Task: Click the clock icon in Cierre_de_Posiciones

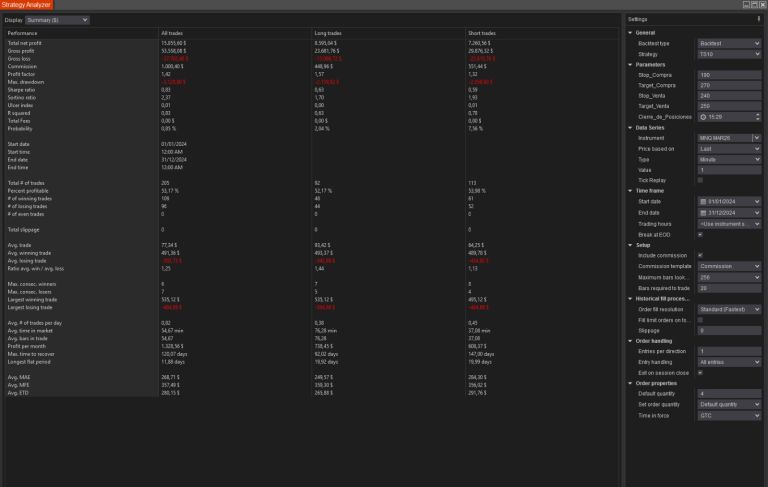Action: pos(702,117)
